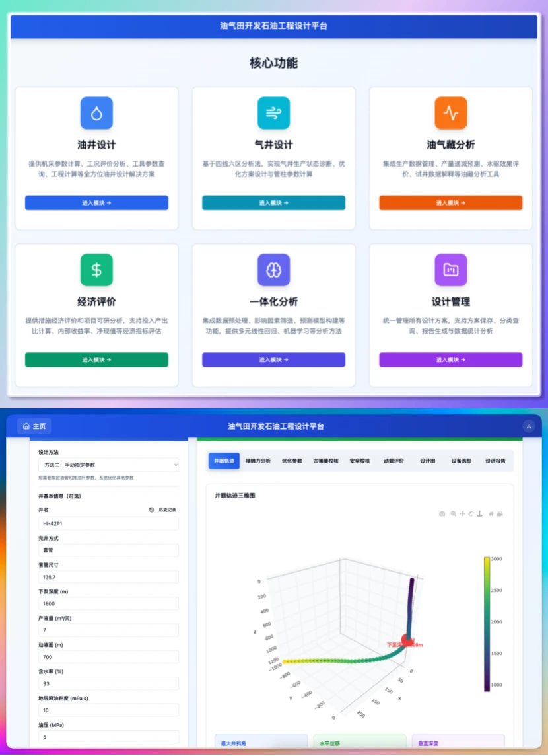This screenshot has height=756, width=548.
Task: Click the user profile icon at top right
Action: [528, 426]
